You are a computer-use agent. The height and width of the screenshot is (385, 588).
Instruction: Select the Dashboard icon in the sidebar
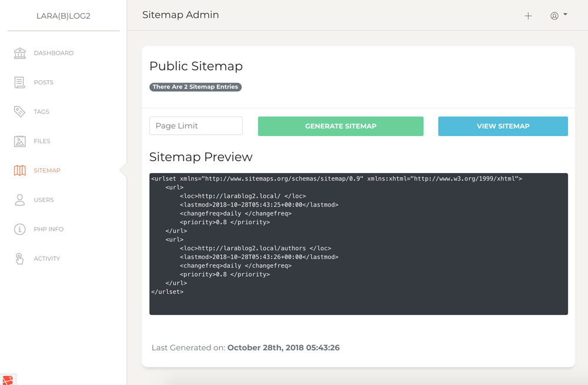tap(19, 53)
